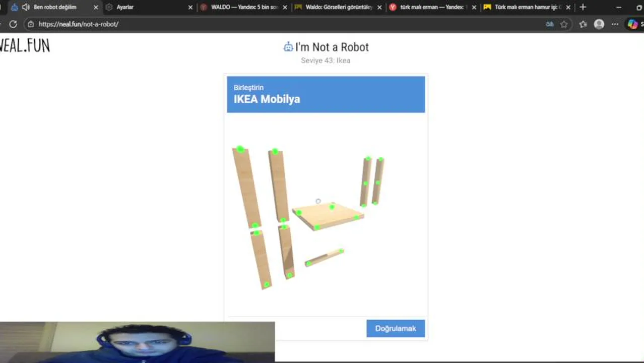Open the Copilot sidebar icon

pyautogui.click(x=632, y=24)
